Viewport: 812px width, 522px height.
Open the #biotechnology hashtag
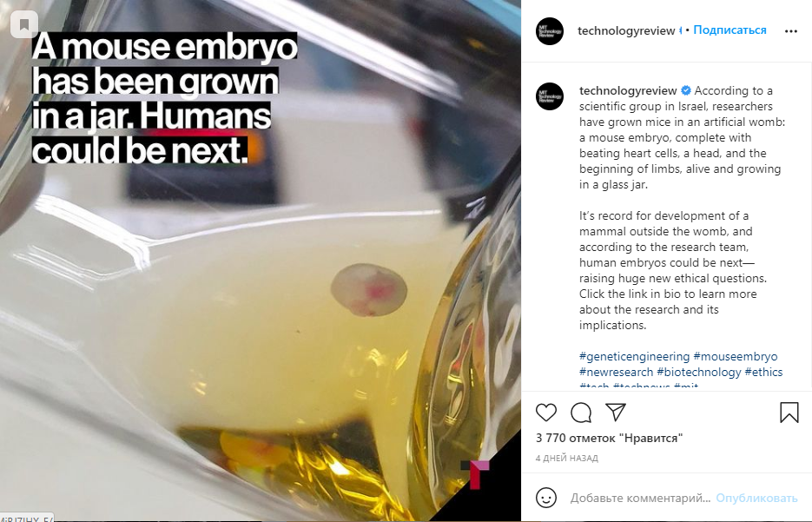(x=698, y=372)
